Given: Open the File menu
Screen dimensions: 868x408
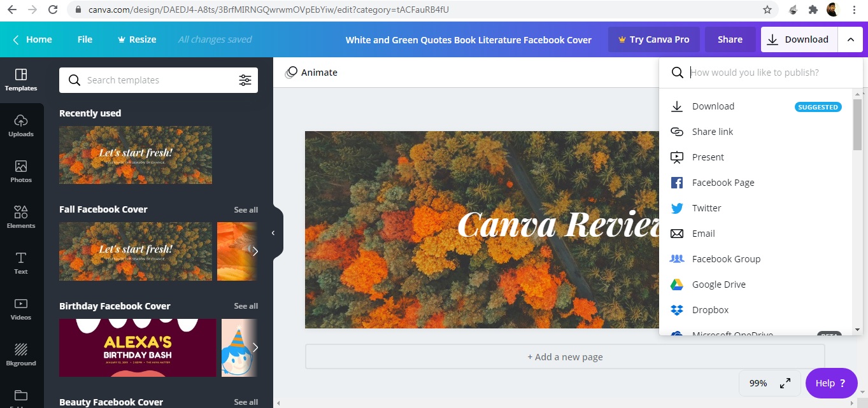Looking at the screenshot, I should pyautogui.click(x=85, y=39).
